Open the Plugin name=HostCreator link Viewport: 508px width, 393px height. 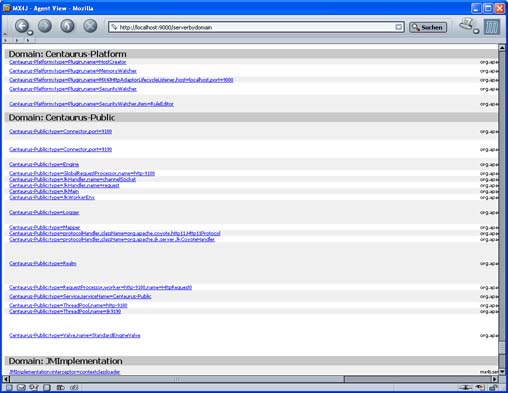(68, 62)
